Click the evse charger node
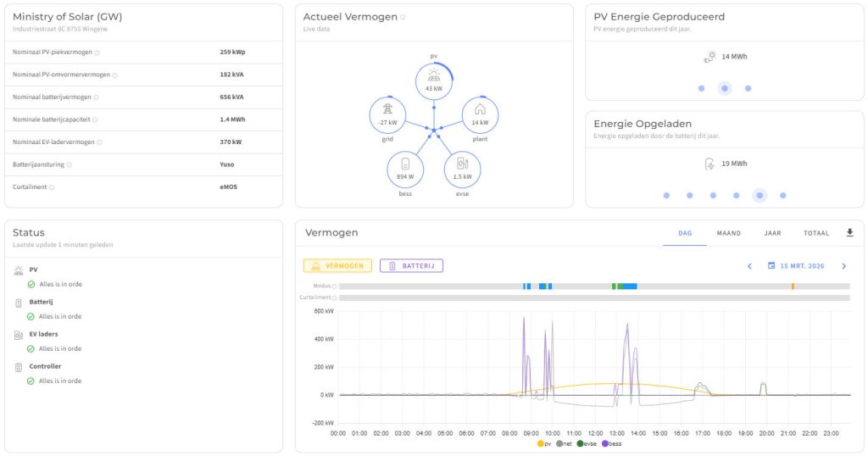The image size is (868, 456). coord(462,170)
